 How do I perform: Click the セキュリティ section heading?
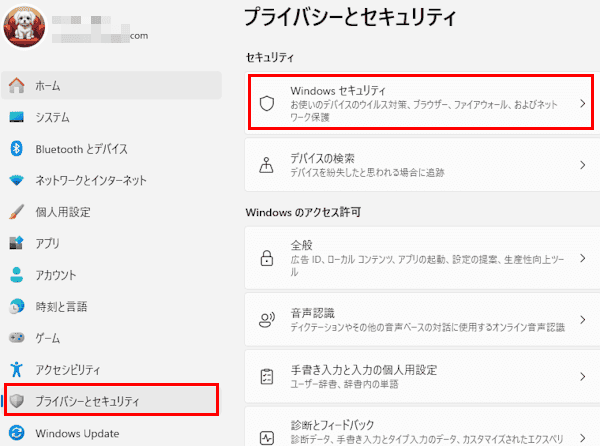coord(270,57)
